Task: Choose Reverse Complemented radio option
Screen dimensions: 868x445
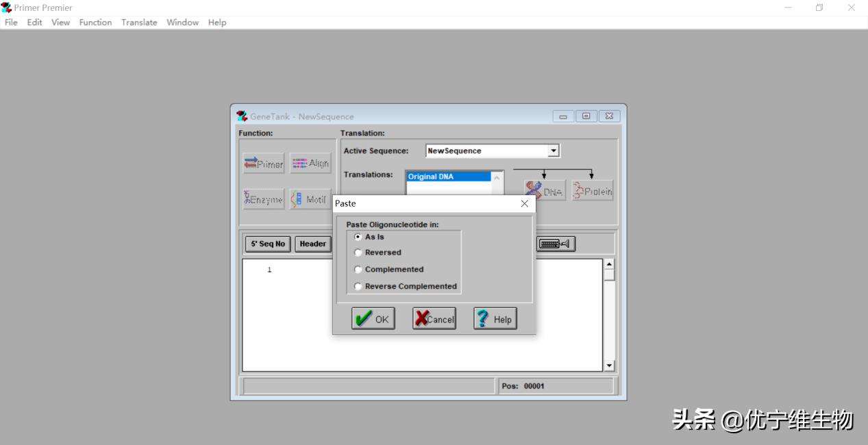Action: (x=358, y=287)
